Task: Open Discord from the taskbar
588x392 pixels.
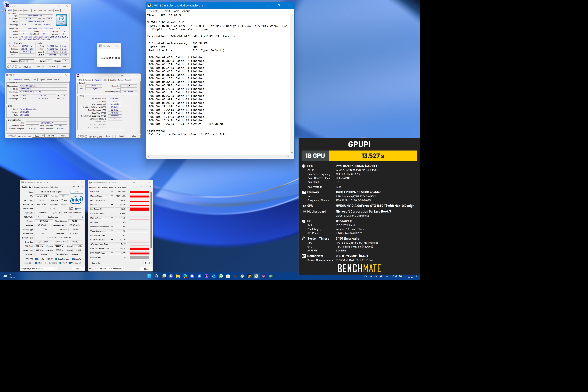Action: pyautogui.click(x=192, y=276)
